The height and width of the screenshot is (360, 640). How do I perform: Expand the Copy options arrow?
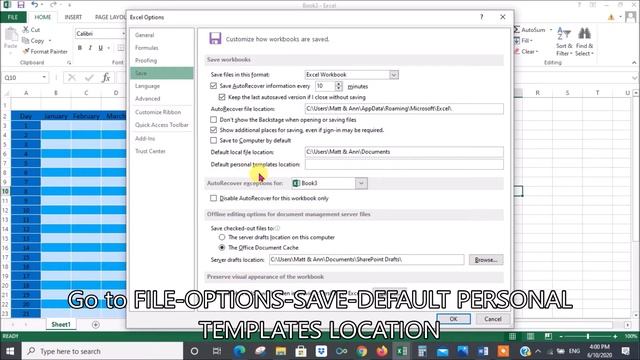pos(50,41)
